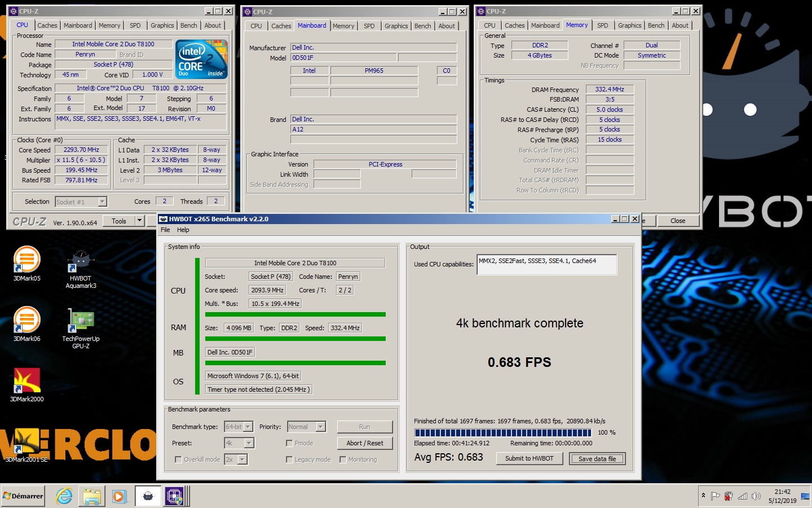Open the network signal tray icon
This screenshot has height=508, width=812.
pyautogui.click(x=743, y=496)
